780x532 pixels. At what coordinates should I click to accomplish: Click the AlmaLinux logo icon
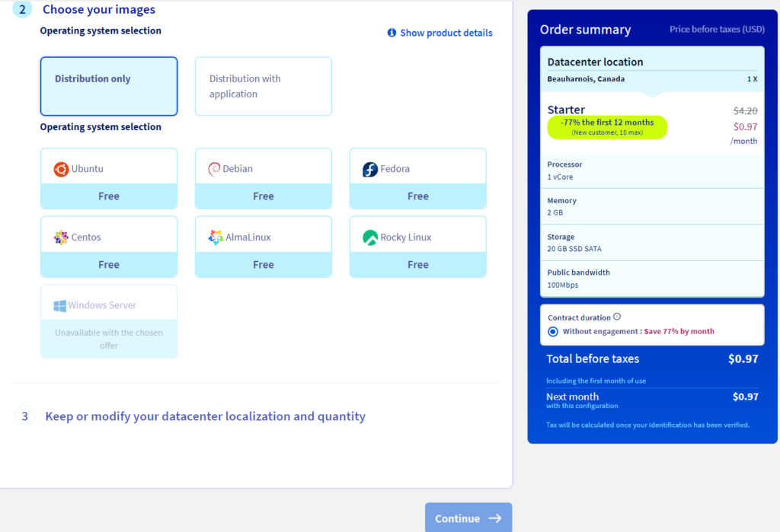(x=216, y=237)
